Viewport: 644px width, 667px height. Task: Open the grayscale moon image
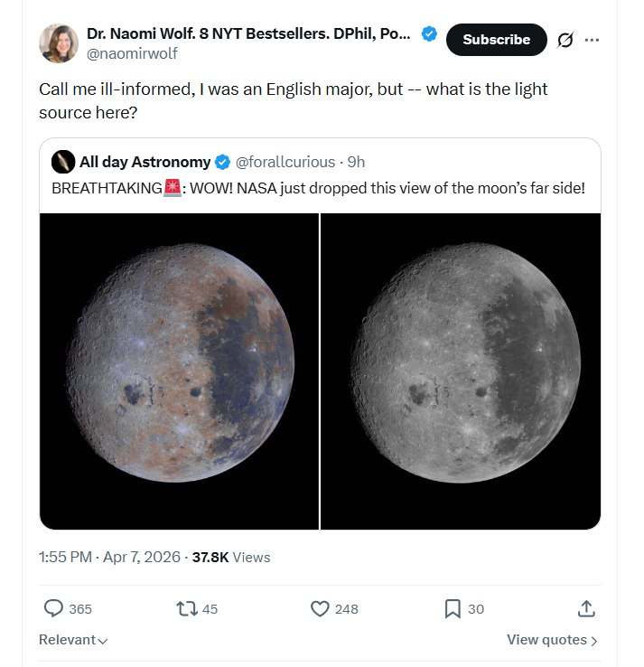(x=461, y=371)
